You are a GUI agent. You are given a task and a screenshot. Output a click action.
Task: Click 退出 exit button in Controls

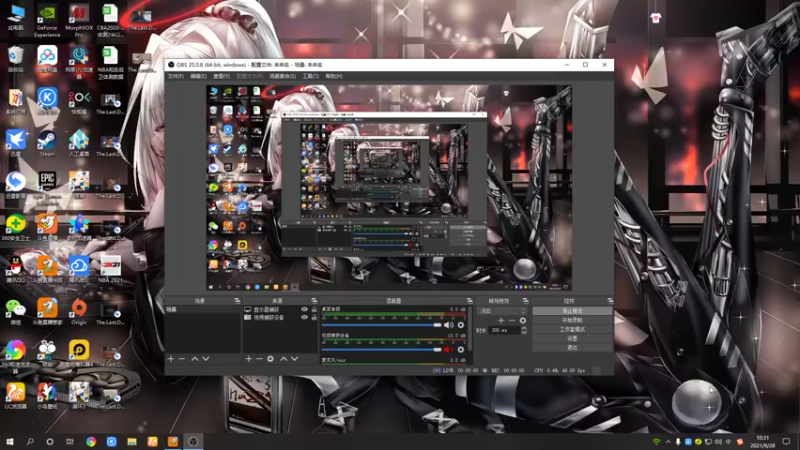(x=572, y=347)
